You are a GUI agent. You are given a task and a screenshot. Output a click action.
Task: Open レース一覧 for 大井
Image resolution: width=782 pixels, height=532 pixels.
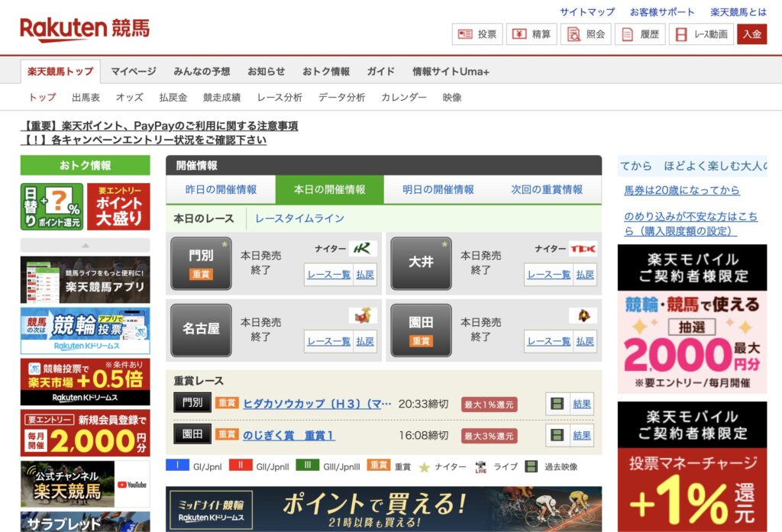coord(548,275)
